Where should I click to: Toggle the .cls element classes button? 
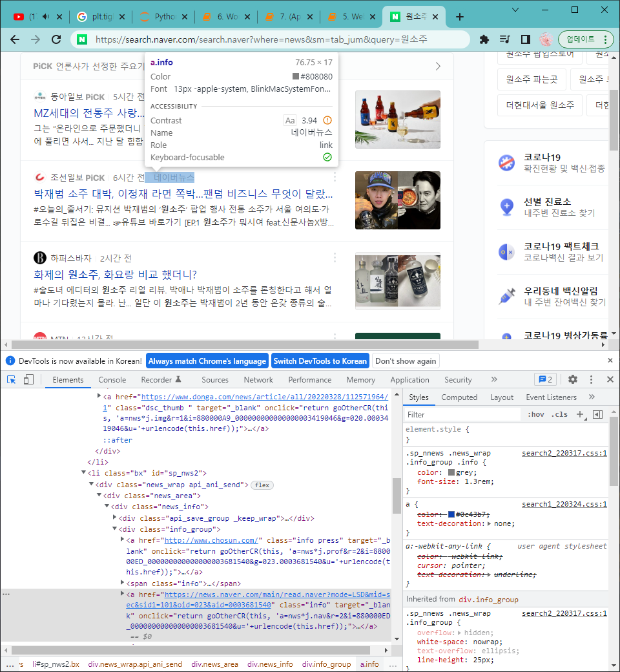pyautogui.click(x=559, y=414)
